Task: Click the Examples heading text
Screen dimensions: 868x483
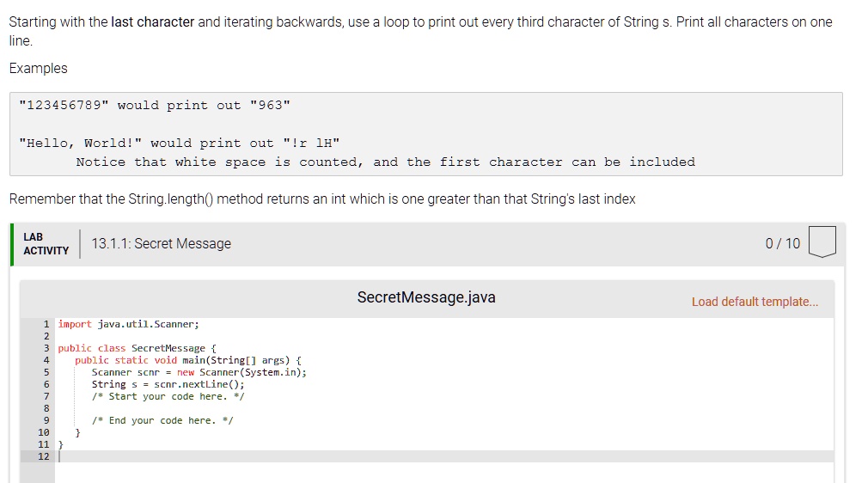Action: coord(38,68)
